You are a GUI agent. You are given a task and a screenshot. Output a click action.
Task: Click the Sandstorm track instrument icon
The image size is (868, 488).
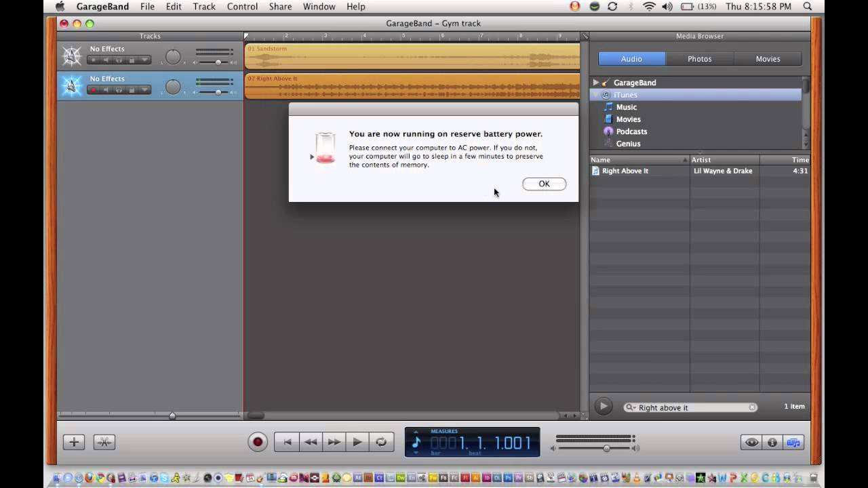pyautogui.click(x=72, y=56)
